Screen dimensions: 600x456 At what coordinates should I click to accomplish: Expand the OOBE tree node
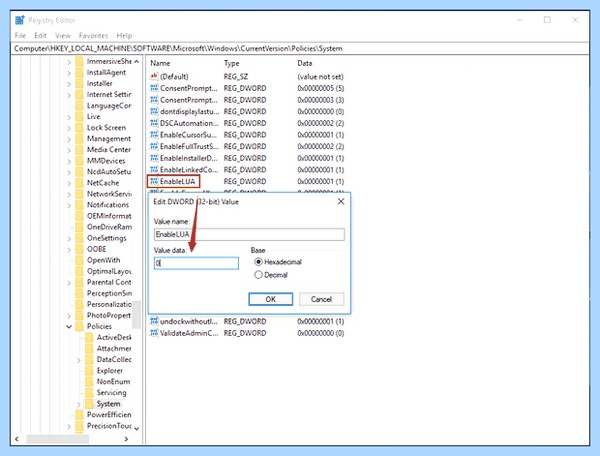coord(69,249)
